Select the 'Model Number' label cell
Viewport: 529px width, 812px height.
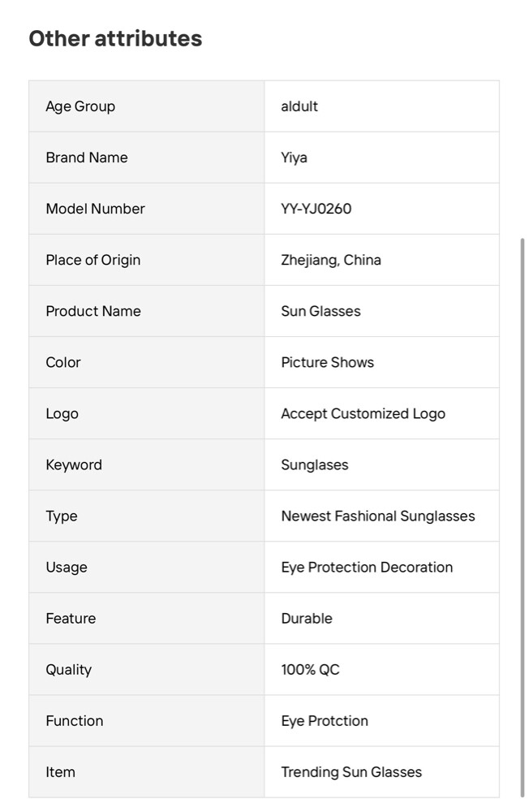pos(147,209)
